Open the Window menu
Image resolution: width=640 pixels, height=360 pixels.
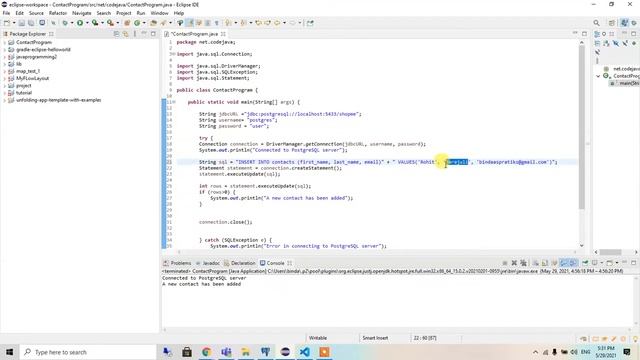pos(159,13)
